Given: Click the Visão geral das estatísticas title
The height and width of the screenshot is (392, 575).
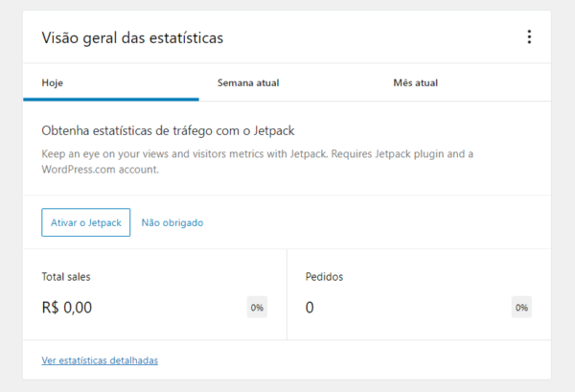Looking at the screenshot, I should click(132, 37).
